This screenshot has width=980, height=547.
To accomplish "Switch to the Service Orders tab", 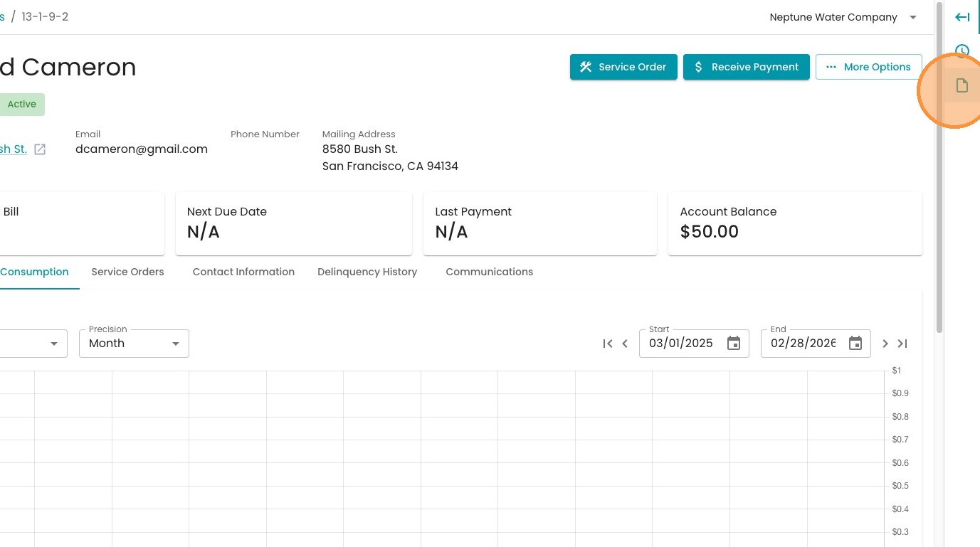I will 127,272.
